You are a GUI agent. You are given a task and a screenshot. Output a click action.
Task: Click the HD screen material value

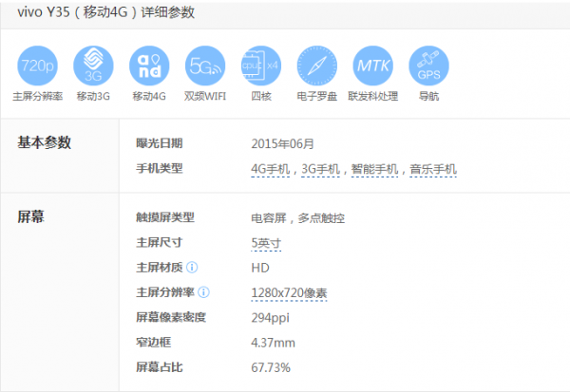pyautogui.click(x=260, y=268)
